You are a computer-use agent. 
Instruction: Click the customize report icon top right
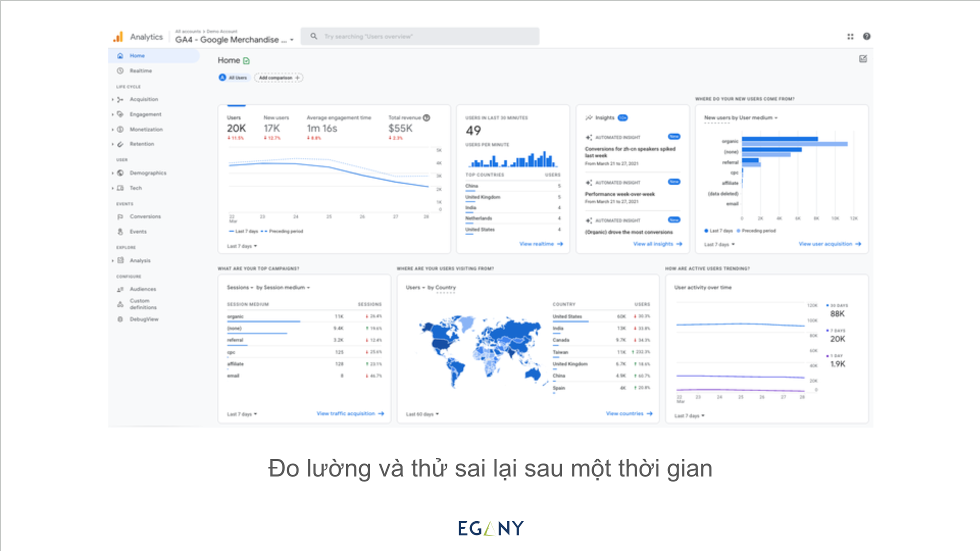tap(863, 59)
